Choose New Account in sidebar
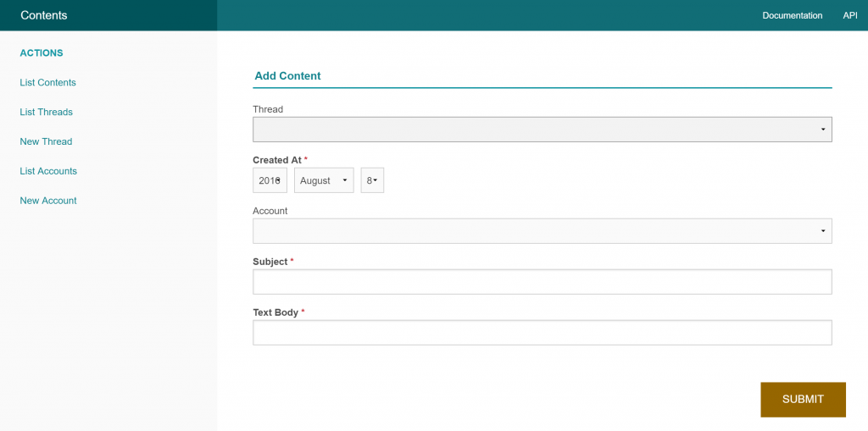Viewport: 868px width, 431px height. click(x=48, y=201)
